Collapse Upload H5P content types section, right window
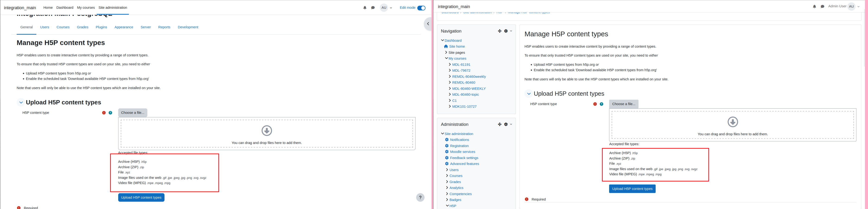The height and width of the screenshot is (209, 868). click(x=529, y=94)
